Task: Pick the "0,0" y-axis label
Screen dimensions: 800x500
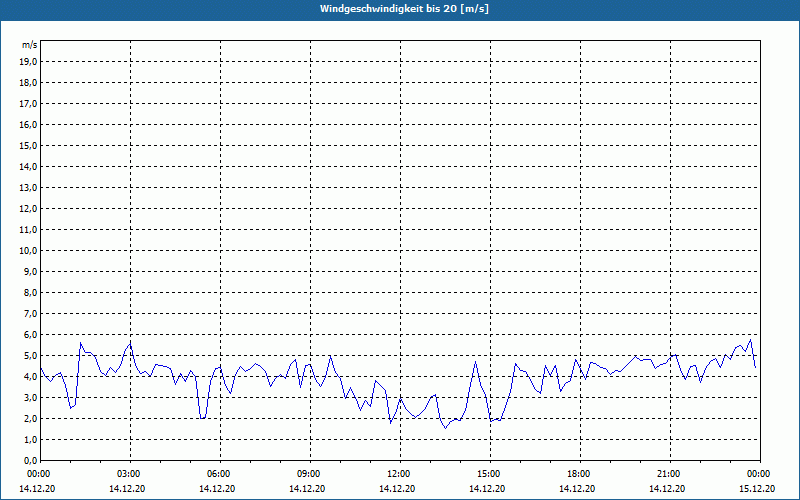Action: pos(30,460)
